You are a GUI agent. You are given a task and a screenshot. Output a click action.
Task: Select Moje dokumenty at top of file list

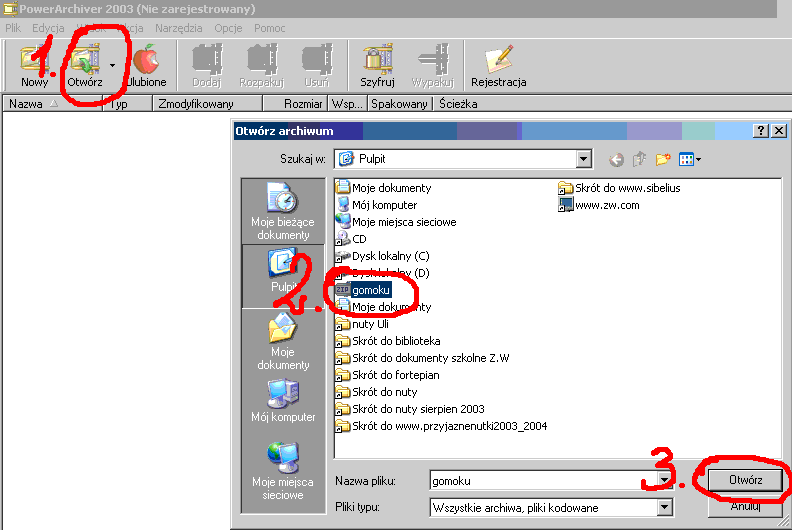[384, 188]
